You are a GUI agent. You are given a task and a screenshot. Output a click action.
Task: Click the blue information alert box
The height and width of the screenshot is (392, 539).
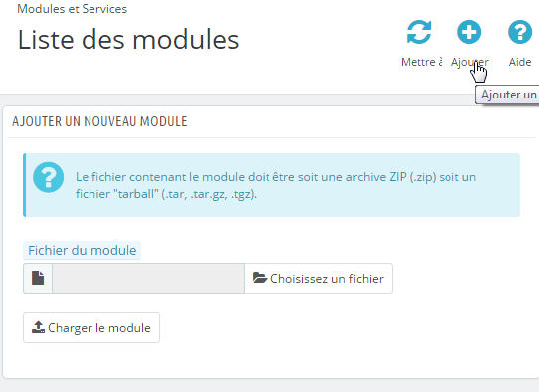(x=271, y=185)
